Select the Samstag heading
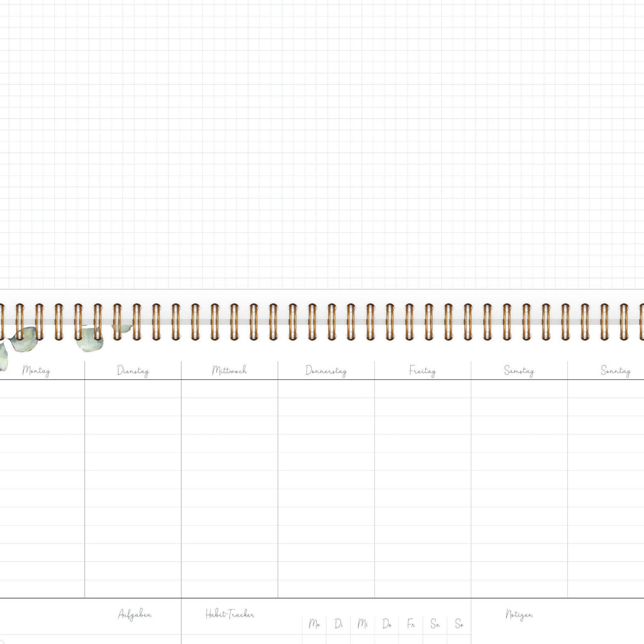 [519, 370]
